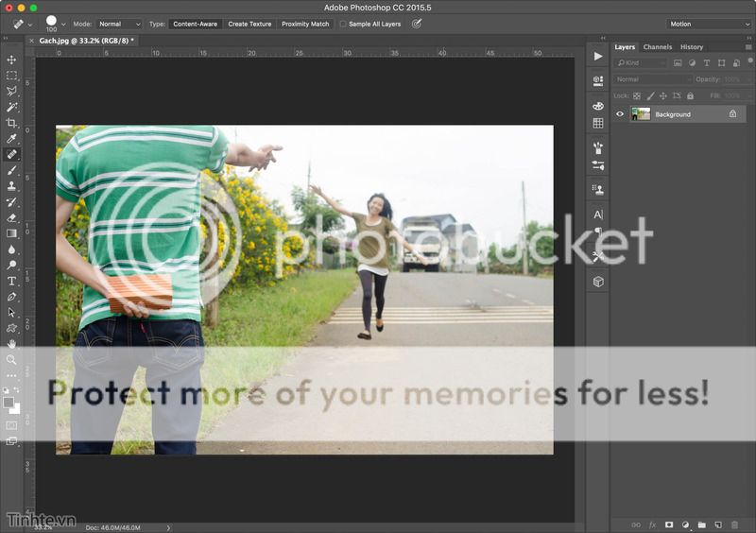Click the foreground color swatch

click(x=9, y=402)
